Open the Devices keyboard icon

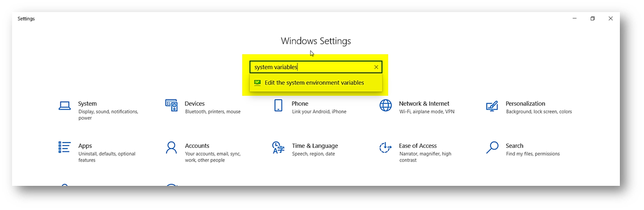point(171,105)
